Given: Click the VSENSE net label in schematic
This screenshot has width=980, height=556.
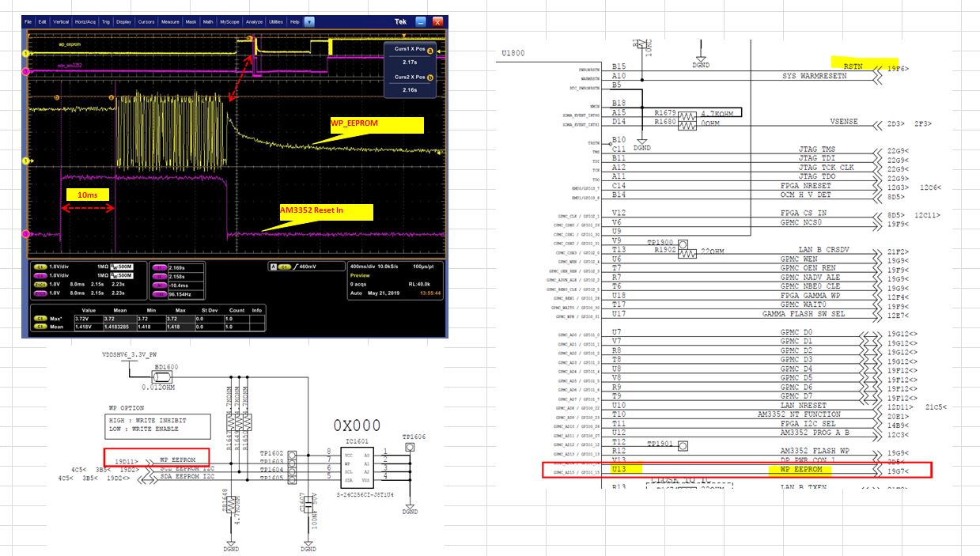Looking at the screenshot, I should tap(845, 123).
